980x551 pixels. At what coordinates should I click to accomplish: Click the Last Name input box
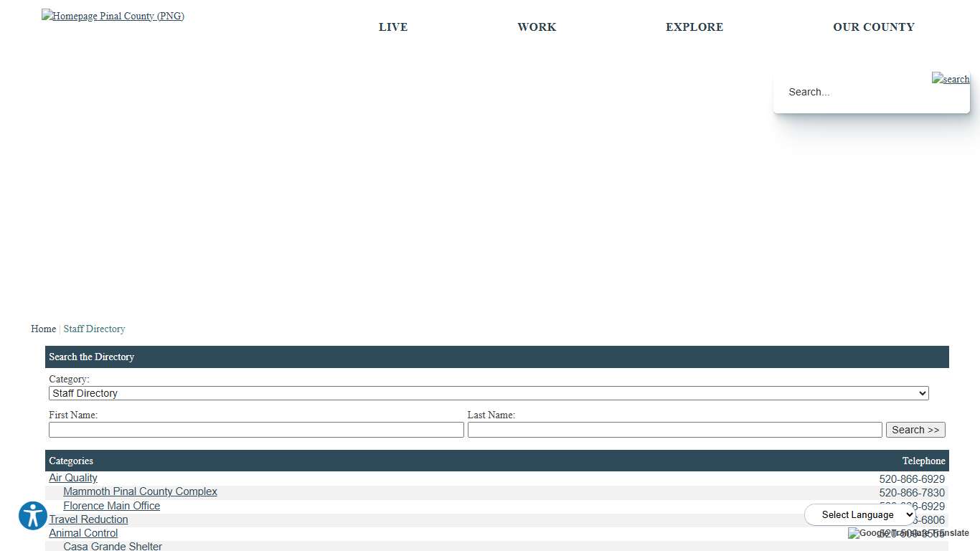[674, 429]
